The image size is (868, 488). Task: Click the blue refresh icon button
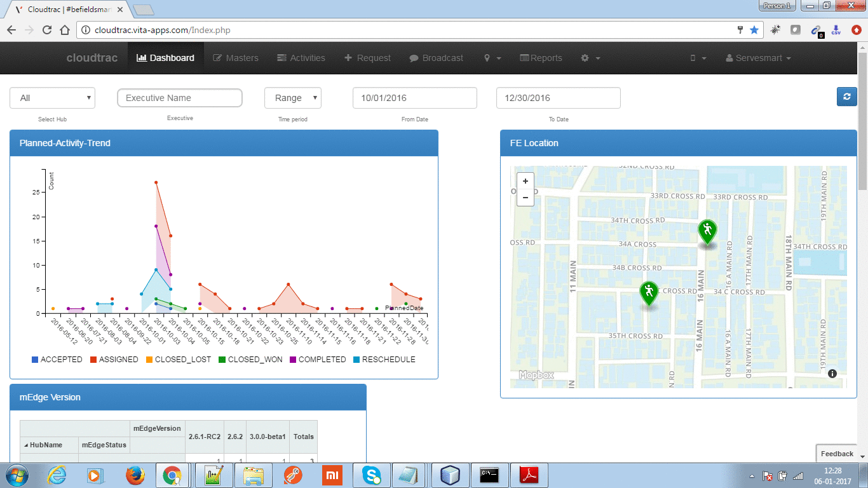tap(846, 97)
